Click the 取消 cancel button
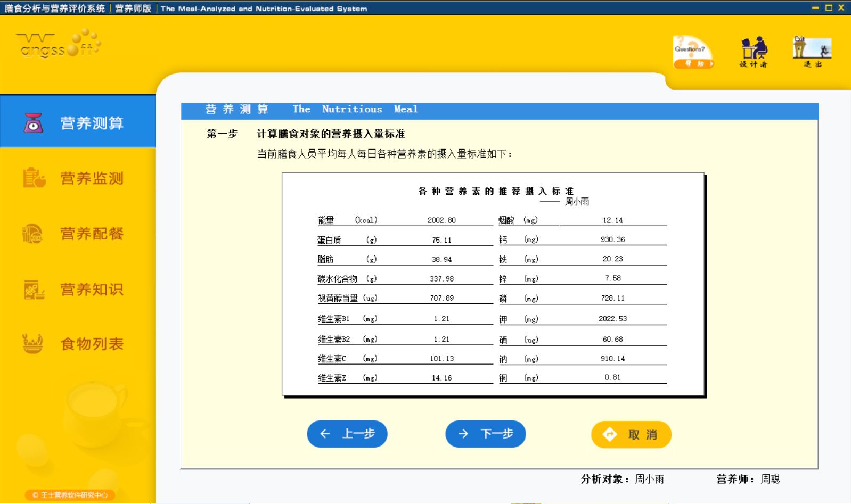 tap(631, 435)
